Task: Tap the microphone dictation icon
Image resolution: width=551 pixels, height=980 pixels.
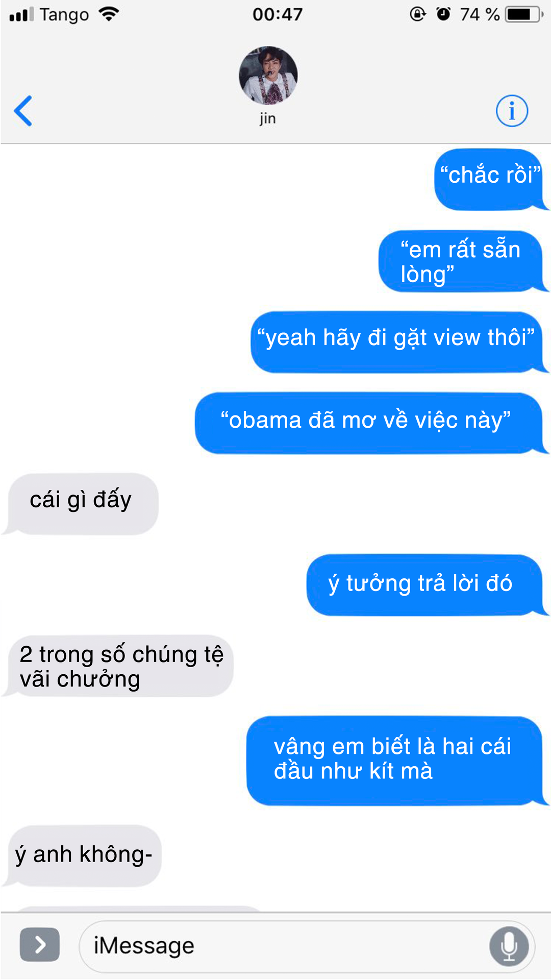Action: 509,946
